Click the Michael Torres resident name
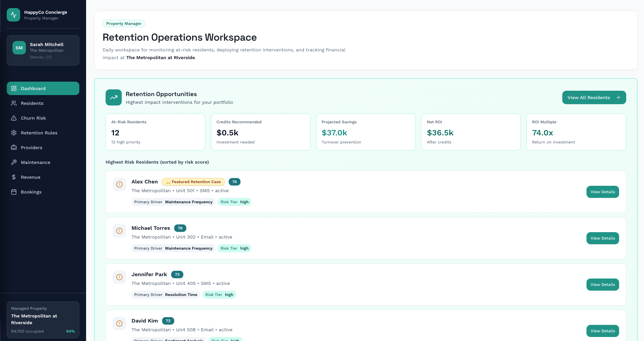The image size is (644, 341). [x=151, y=228]
